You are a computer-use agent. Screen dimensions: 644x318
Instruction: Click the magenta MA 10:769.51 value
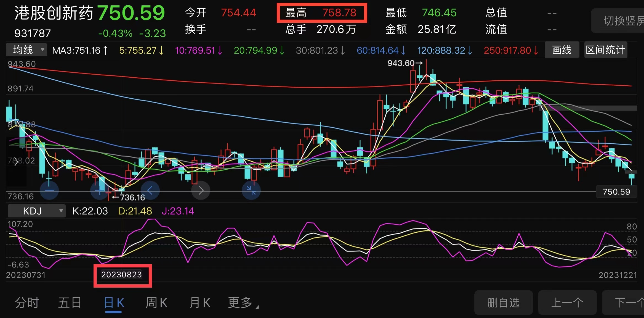199,50
